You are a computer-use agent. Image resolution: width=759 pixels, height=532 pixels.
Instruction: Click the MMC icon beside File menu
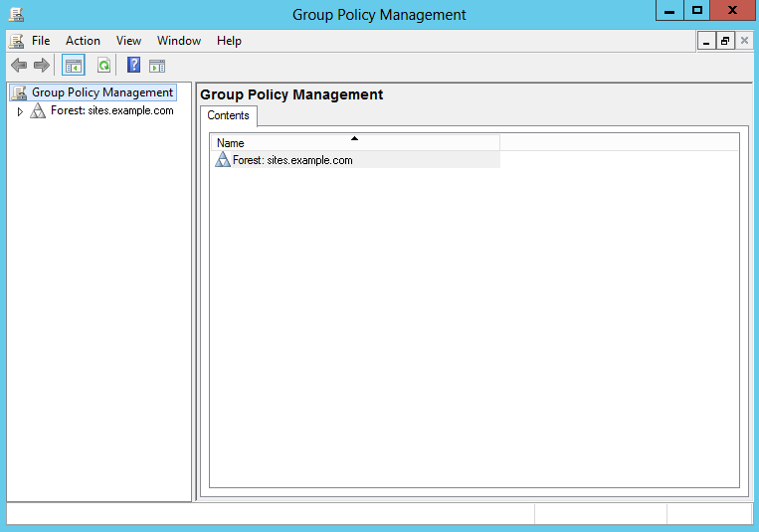click(17, 41)
